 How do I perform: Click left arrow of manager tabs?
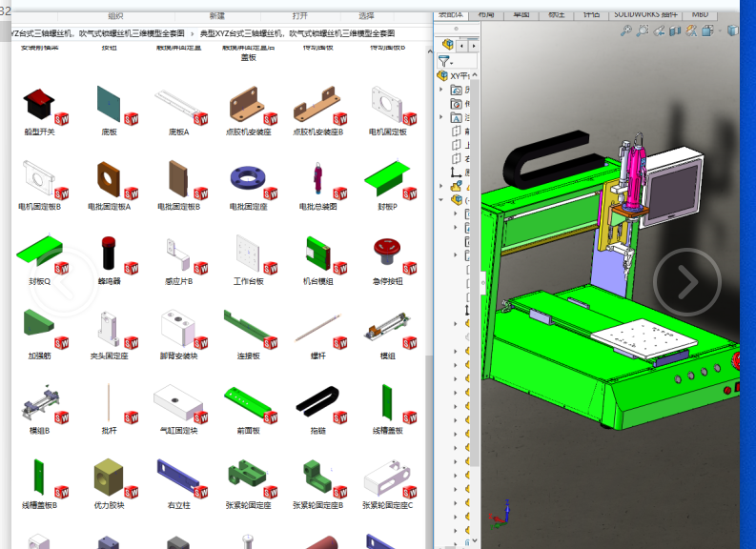point(462,46)
